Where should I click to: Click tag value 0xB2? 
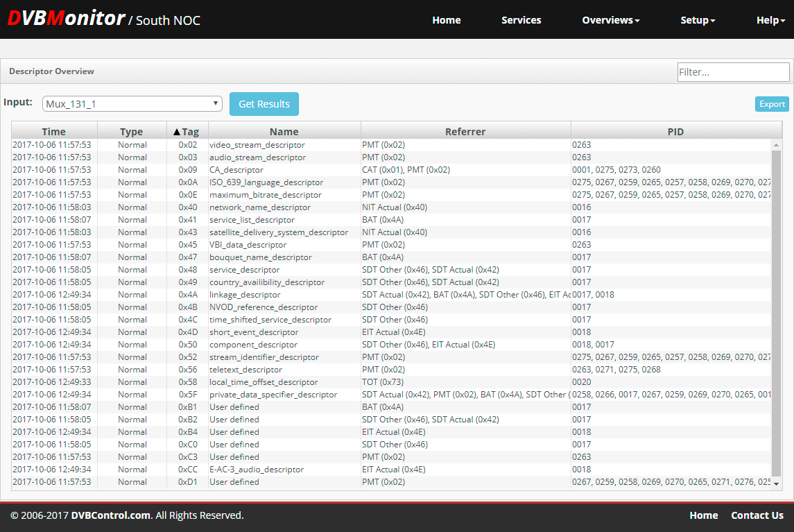[187, 420]
